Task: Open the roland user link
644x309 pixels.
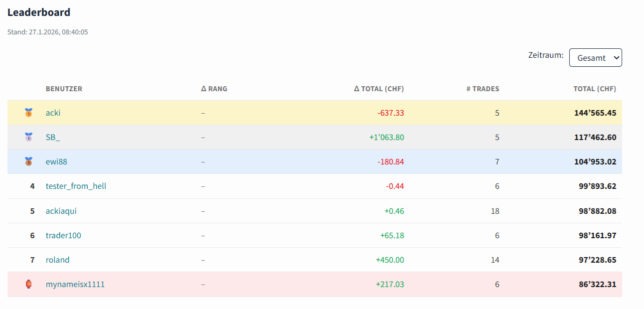Action: (x=57, y=260)
